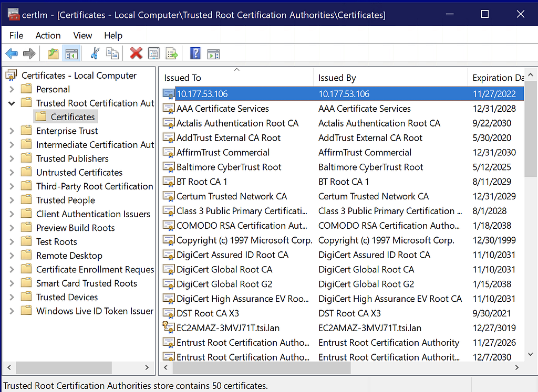The height and width of the screenshot is (392, 538).
Task: Expand the Enterprise Trust node
Action: coord(12,131)
